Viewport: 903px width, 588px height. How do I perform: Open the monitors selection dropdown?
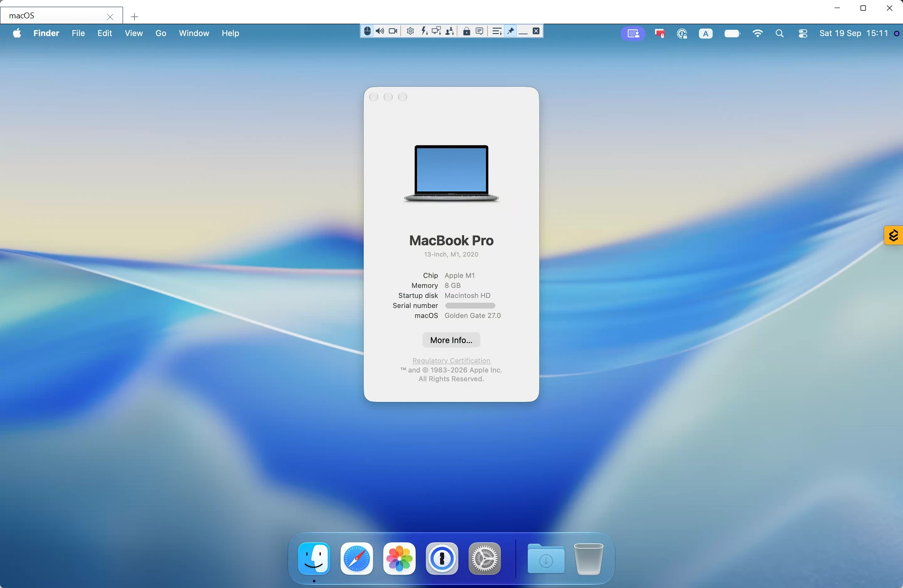tap(436, 31)
